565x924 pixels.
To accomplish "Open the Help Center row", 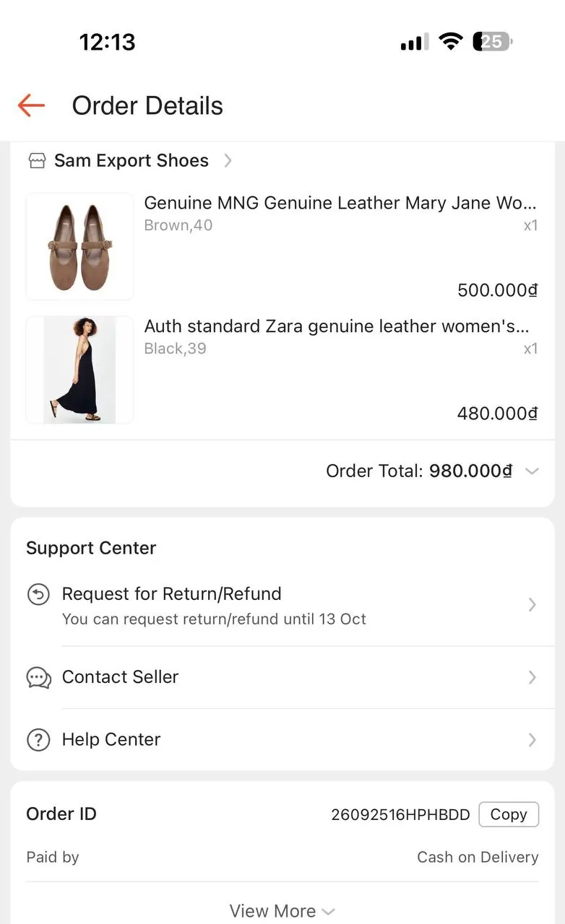I will point(282,739).
